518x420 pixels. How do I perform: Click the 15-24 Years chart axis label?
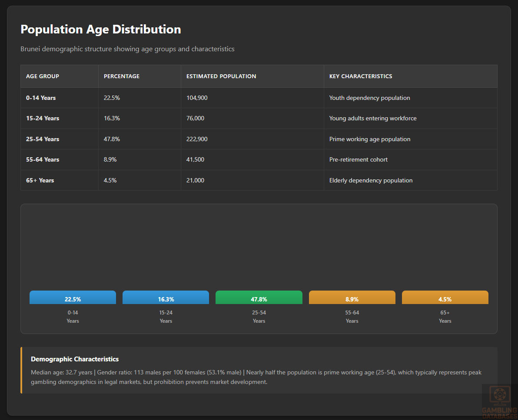[x=166, y=317]
